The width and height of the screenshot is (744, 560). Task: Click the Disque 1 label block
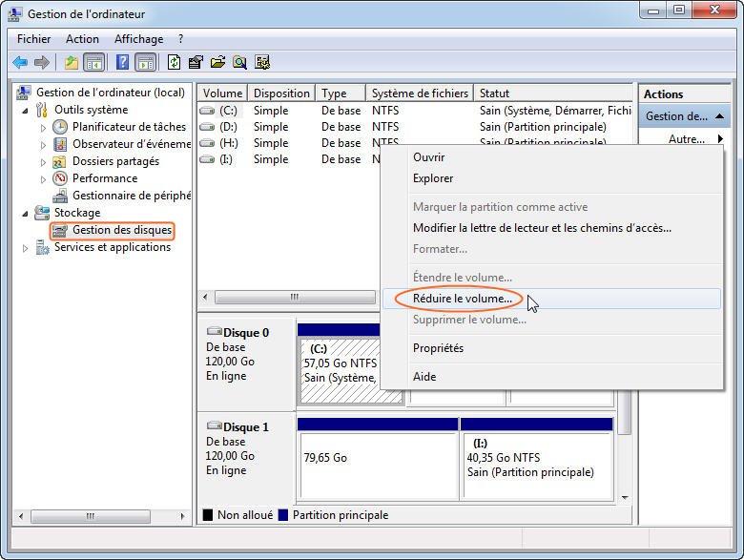pos(246,456)
